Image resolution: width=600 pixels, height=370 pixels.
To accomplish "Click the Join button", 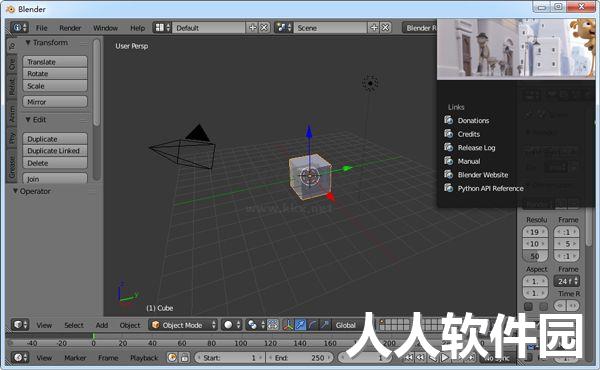I will 55,179.
